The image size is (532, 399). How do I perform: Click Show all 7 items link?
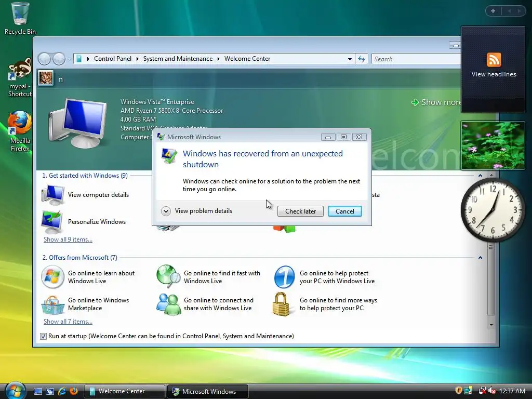tap(68, 321)
